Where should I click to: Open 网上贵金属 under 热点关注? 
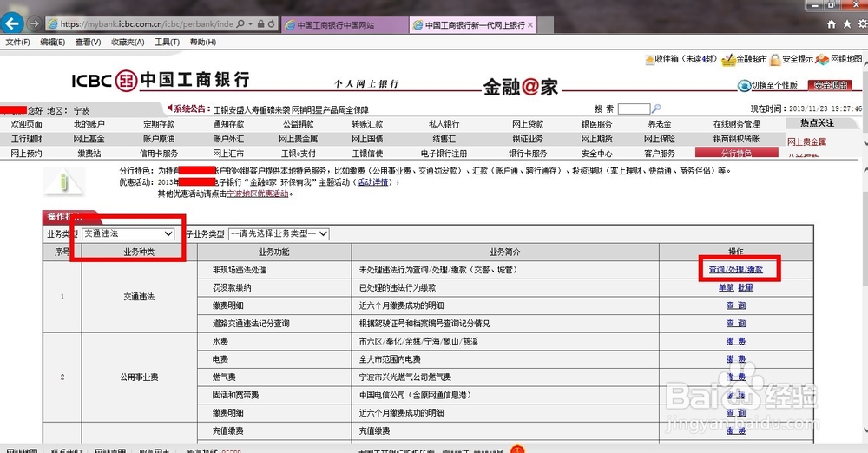pyautogui.click(x=806, y=141)
